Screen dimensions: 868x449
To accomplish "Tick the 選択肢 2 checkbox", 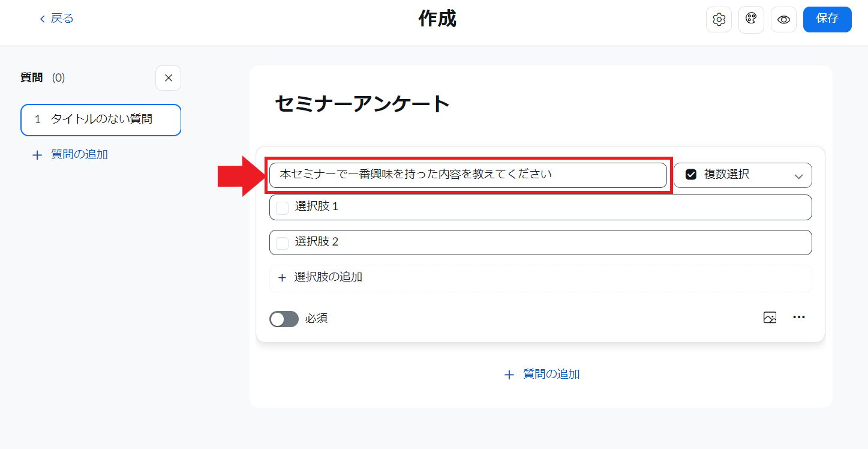I will (x=282, y=243).
